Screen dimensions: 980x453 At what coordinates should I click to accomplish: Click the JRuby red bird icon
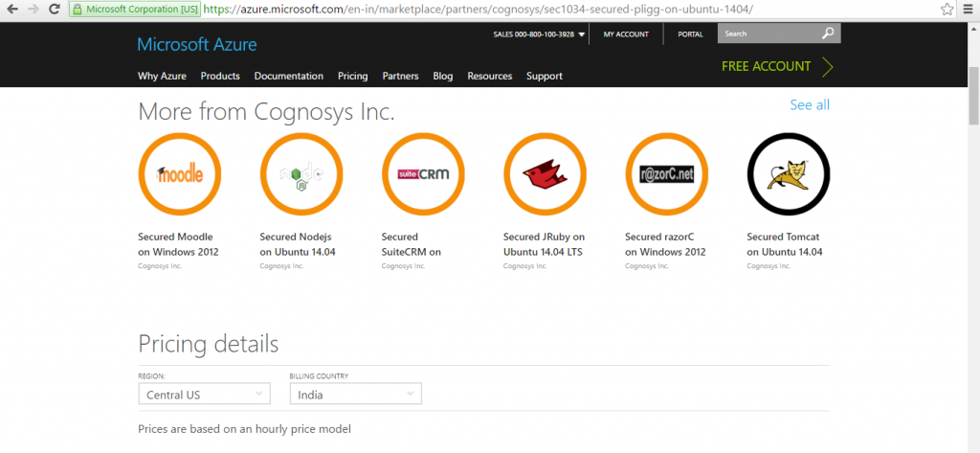(x=545, y=173)
